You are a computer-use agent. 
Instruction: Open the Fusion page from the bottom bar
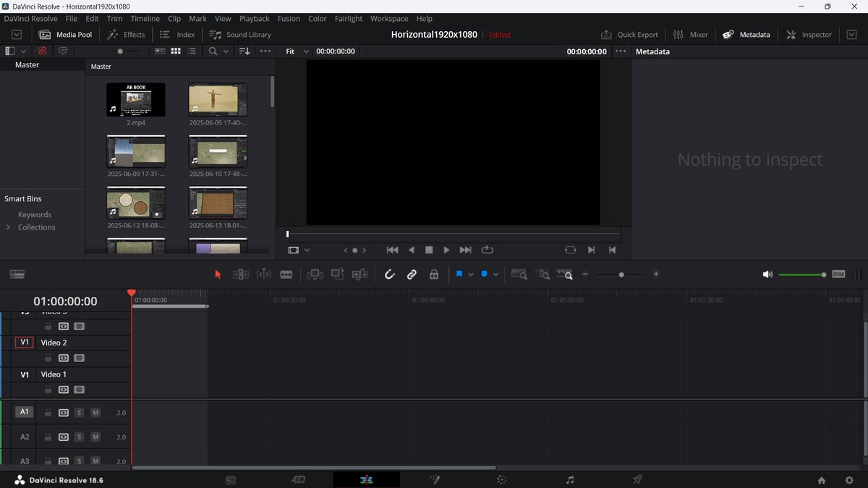[x=434, y=479]
